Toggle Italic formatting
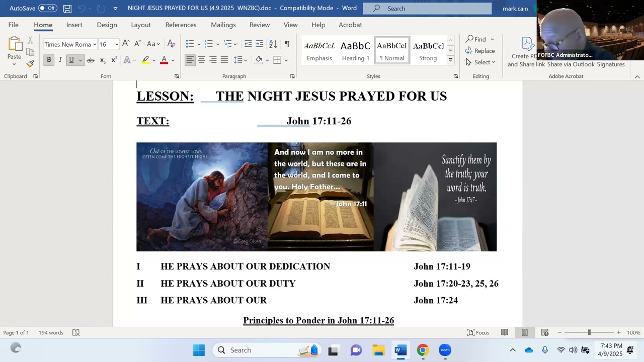The image size is (644, 362). (60, 60)
